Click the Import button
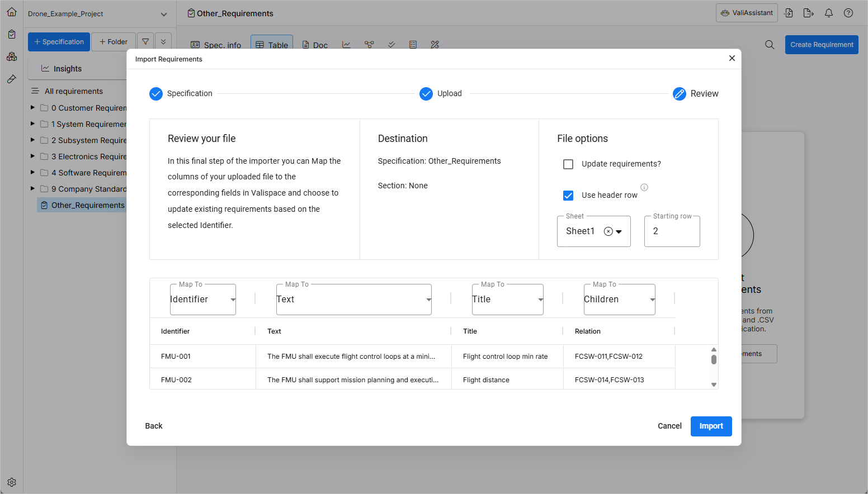 (x=711, y=426)
